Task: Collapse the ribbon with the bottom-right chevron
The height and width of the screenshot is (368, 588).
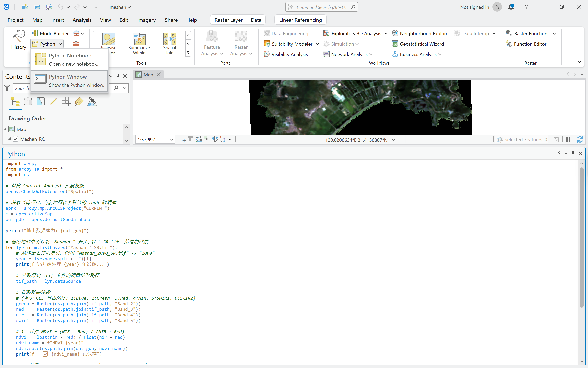Action: click(x=579, y=62)
